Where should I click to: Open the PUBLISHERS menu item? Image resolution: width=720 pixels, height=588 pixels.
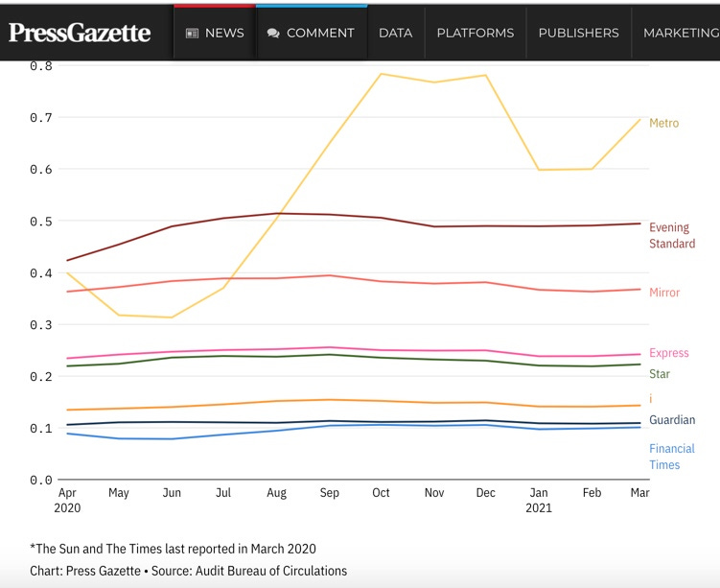pos(578,33)
